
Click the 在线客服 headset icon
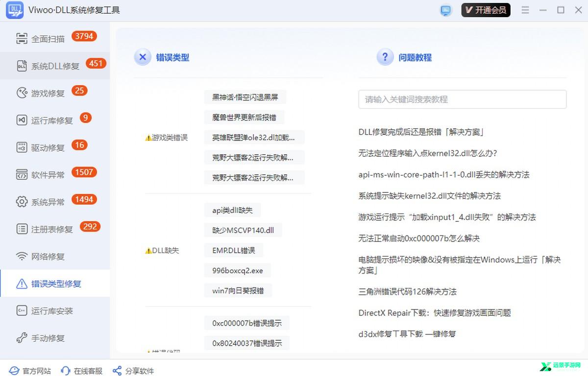click(66, 371)
